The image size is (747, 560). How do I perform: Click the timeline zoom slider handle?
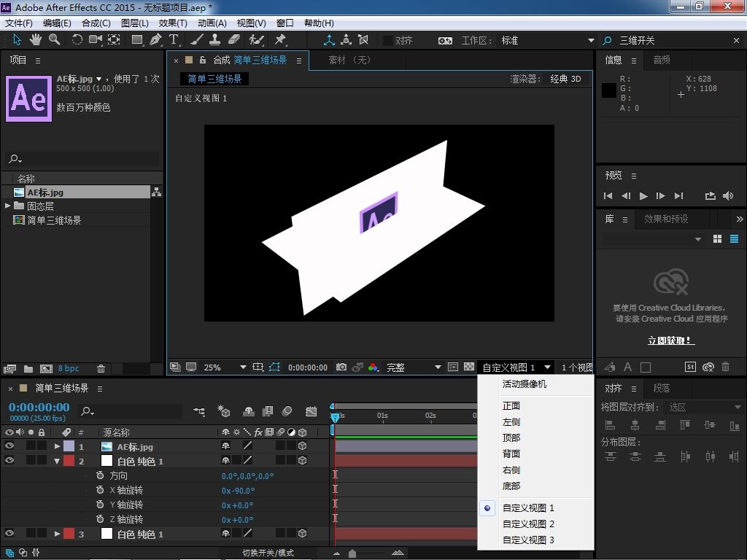point(352,553)
